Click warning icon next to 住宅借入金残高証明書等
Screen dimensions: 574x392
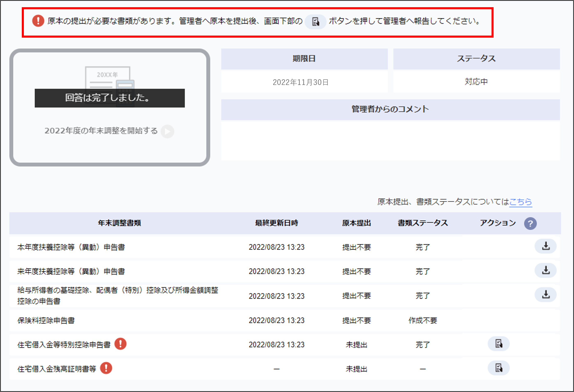[x=106, y=368]
